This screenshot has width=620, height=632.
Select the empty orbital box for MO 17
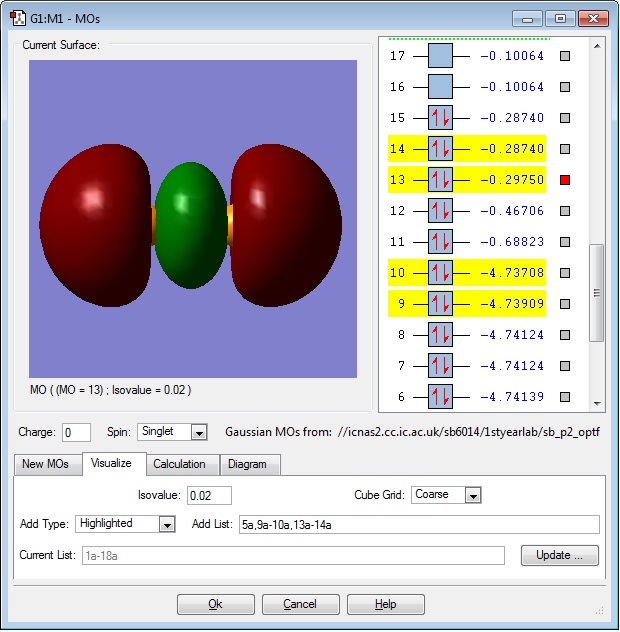click(440, 56)
